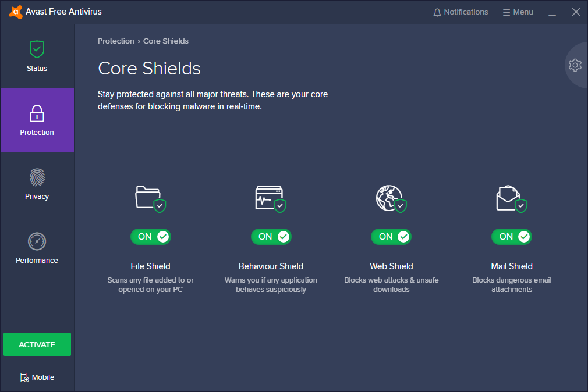Image resolution: width=588 pixels, height=392 pixels.
Task: Click the Core Shields breadcrumb text
Action: click(166, 41)
